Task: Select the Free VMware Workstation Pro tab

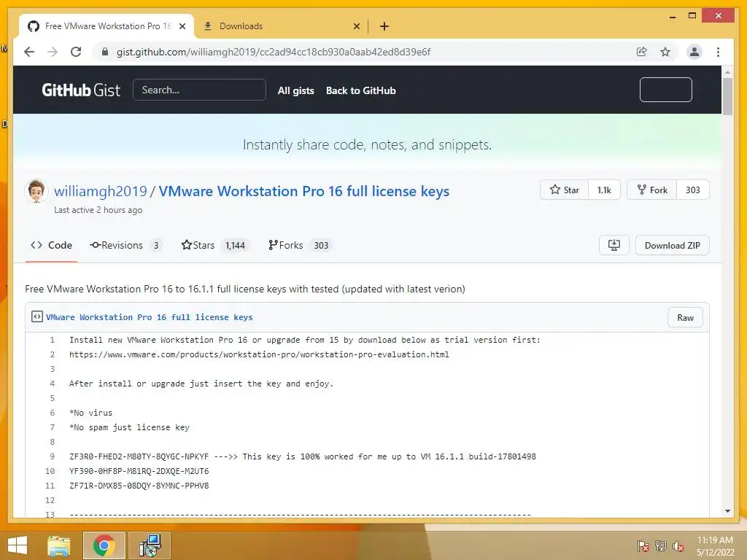Action: click(107, 26)
